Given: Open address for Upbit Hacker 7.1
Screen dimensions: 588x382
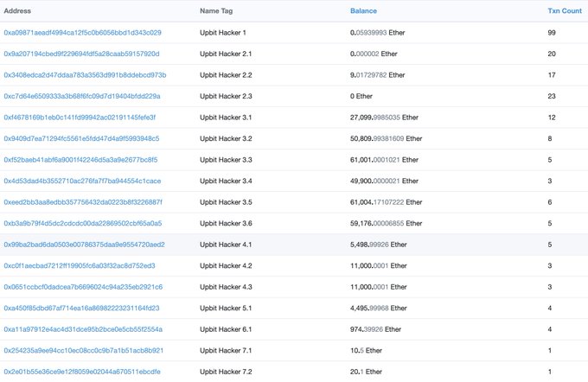Looking at the screenshot, I should point(83,350).
